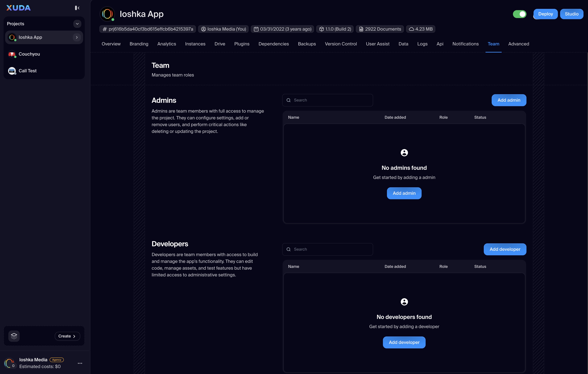Viewport: 588px width, 374px height.
Task: Open the Create menu
Action: tap(67, 336)
